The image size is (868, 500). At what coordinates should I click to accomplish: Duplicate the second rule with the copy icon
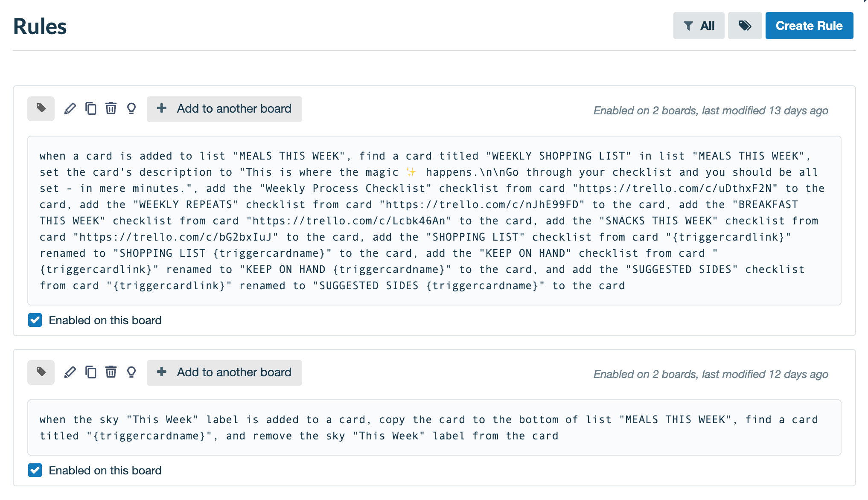pos(90,372)
